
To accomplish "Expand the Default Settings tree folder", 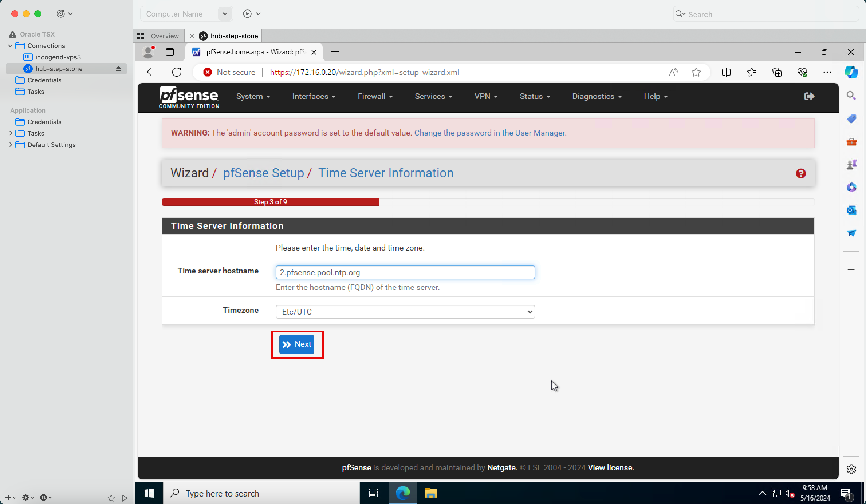I will pos(11,144).
